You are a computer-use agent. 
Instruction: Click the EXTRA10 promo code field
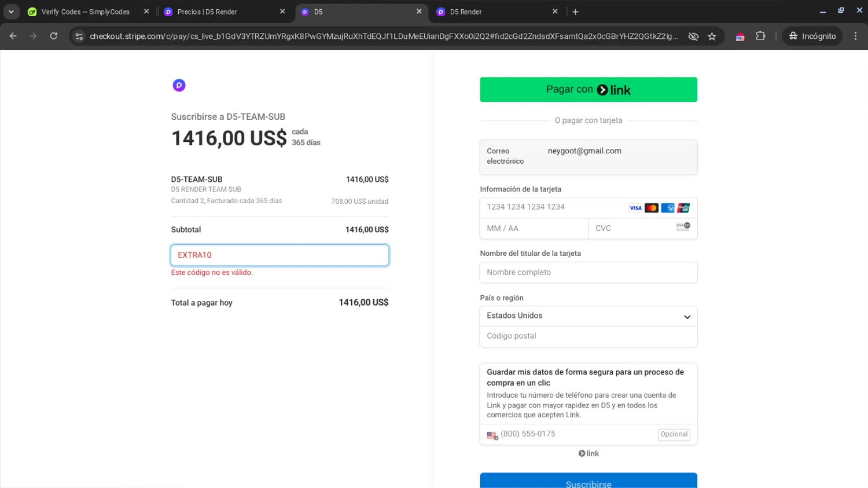coord(279,255)
